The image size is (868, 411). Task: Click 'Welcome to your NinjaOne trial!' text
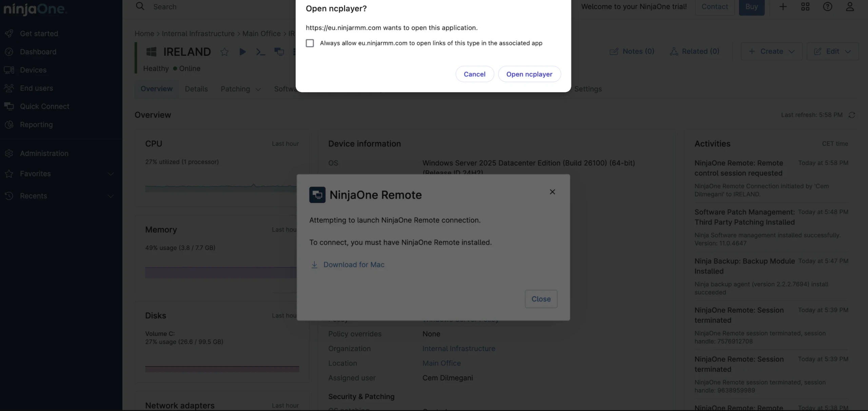pyautogui.click(x=634, y=6)
